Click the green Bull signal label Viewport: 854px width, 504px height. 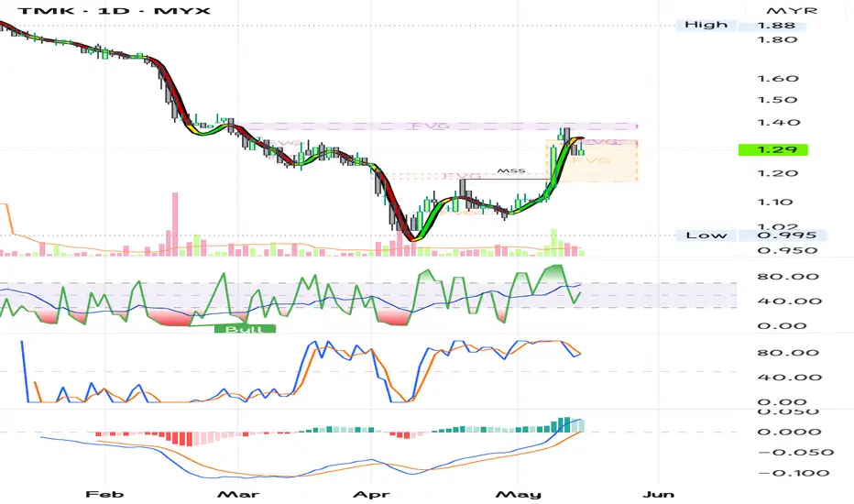245,329
